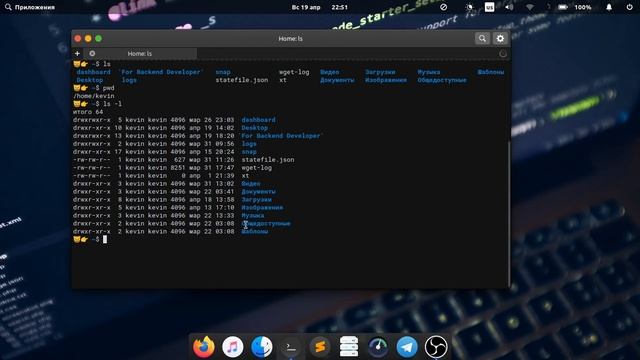Click the '/home/kevin' output line
Image resolution: width=640 pixels, height=360 pixels.
94,96
